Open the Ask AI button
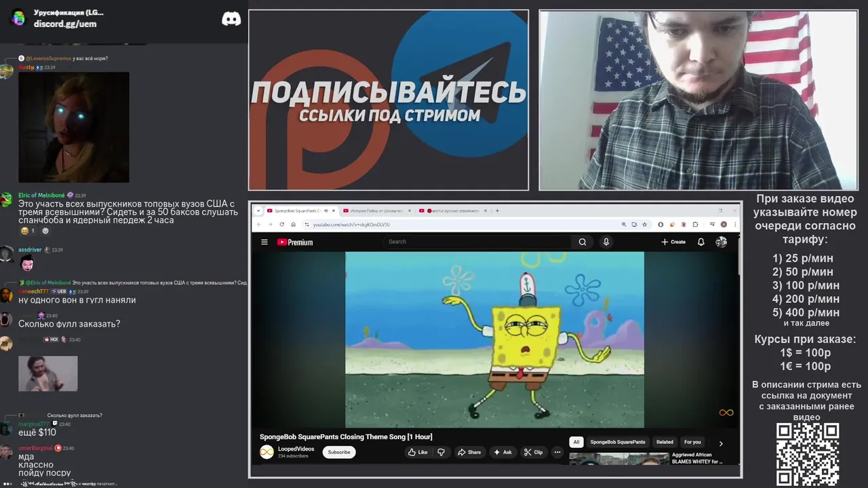The width and height of the screenshot is (868, 488). click(503, 452)
